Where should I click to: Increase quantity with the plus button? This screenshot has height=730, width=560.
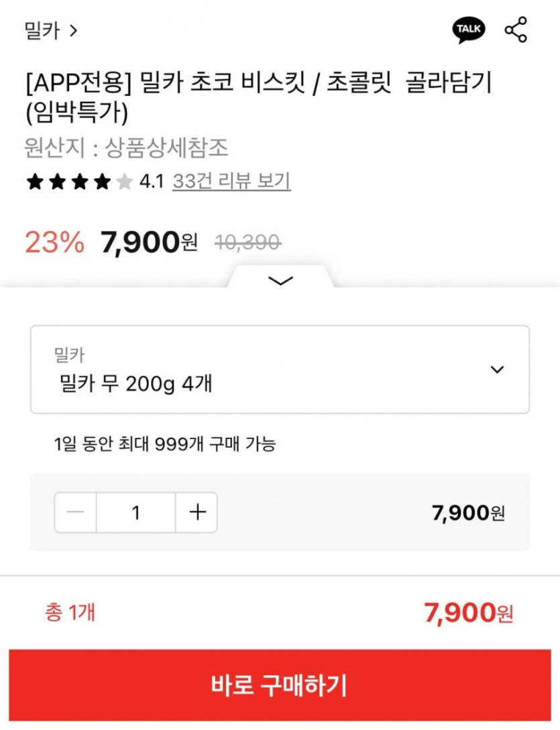pos(197,513)
